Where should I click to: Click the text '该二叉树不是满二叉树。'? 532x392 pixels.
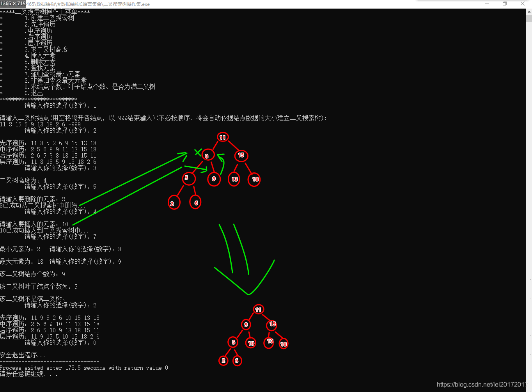pyautogui.click(x=33, y=299)
